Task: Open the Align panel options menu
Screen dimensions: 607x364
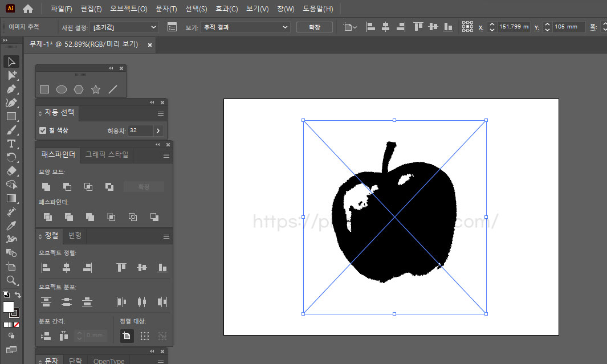Action: [166, 237]
